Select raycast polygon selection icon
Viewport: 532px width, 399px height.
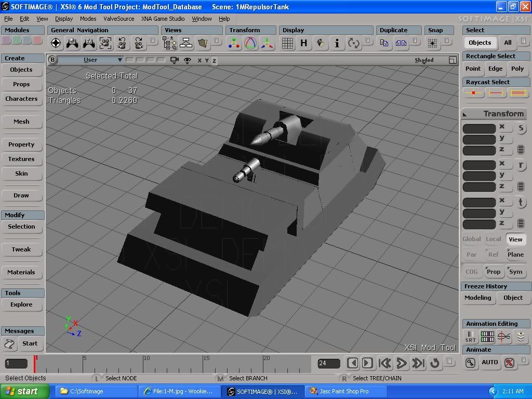point(518,92)
